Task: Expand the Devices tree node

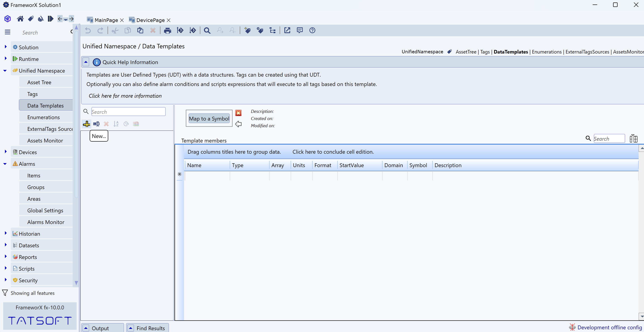Action: pyautogui.click(x=6, y=151)
